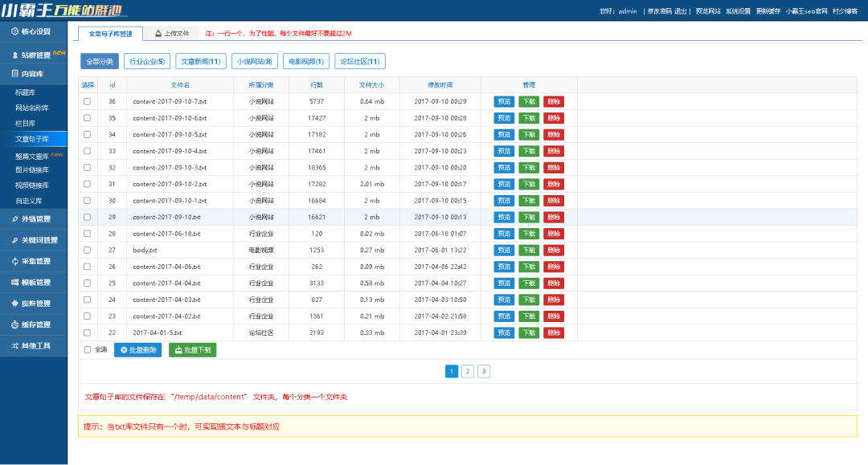Select the 站群管理 sidebar icon
The image size is (868, 465).
(x=14, y=56)
